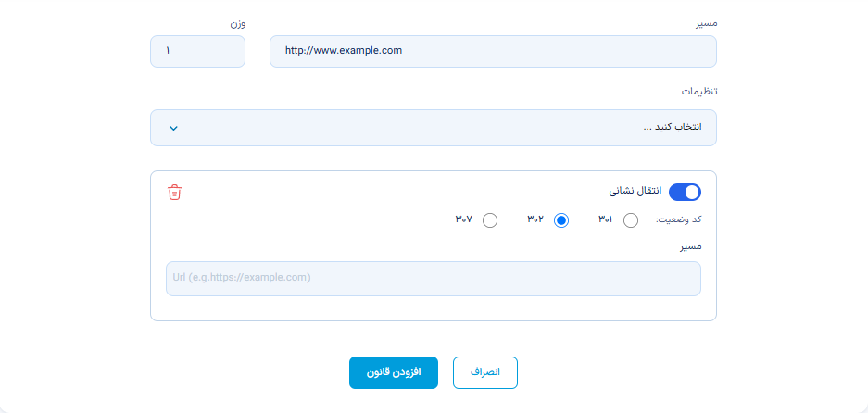Disable the انتقال نشانی toggle switch
Screen dimensions: 868x413
tap(685, 192)
